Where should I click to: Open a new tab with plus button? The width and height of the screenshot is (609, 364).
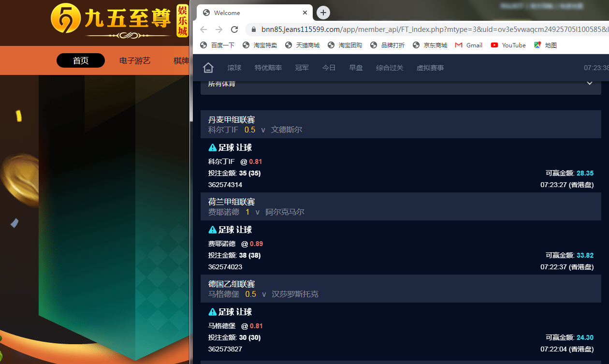pos(323,13)
